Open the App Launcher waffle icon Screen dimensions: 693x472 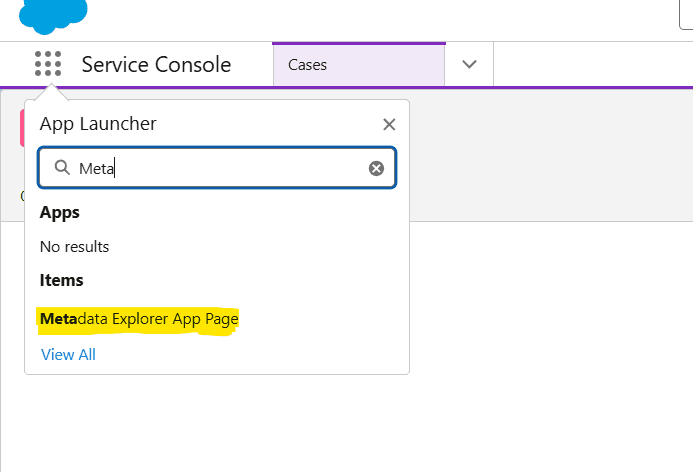pyautogui.click(x=48, y=64)
